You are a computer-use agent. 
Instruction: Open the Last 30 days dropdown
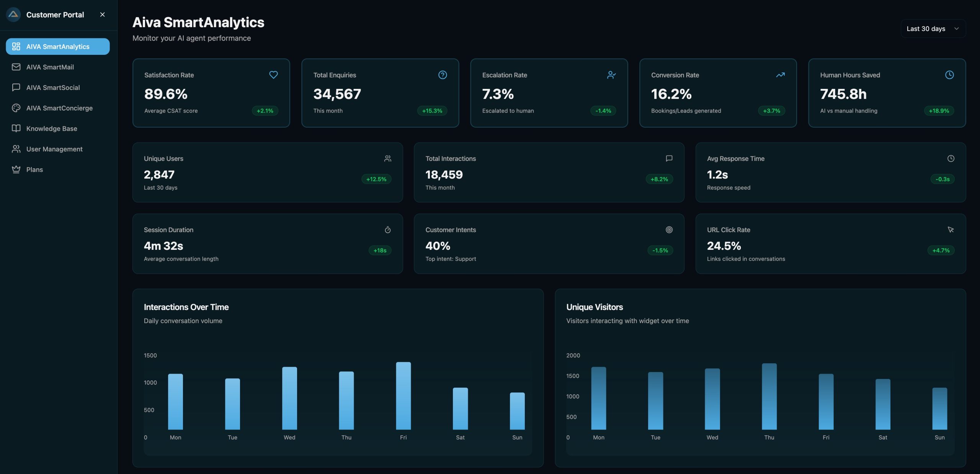(x=933, y=29)
